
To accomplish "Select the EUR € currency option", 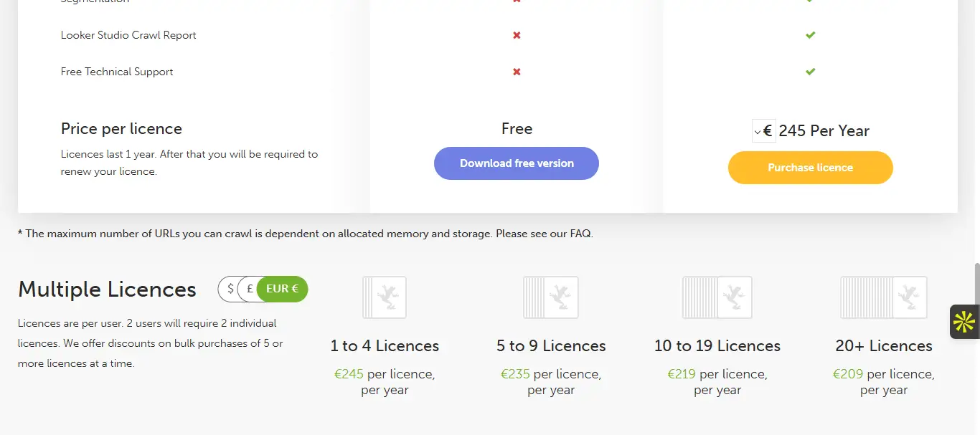I will tap(282, 289).
